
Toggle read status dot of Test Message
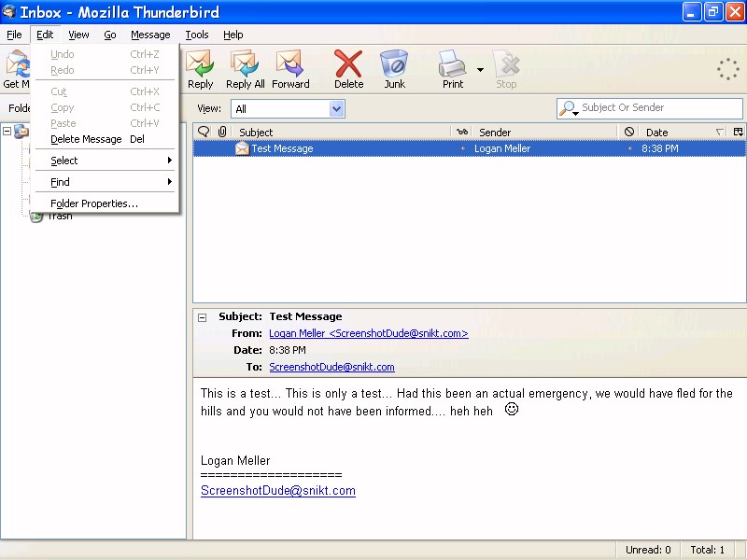[462, 148]
